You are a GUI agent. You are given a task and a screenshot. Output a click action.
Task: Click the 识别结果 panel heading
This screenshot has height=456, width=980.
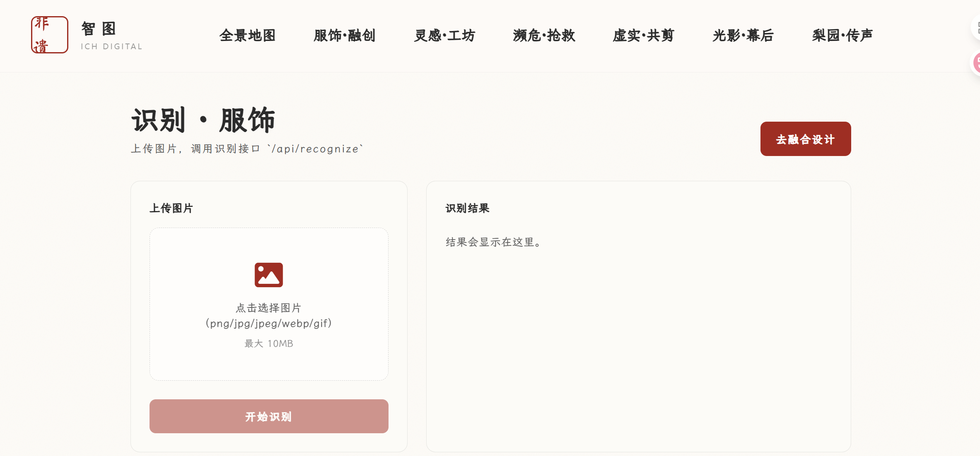click(x=467, y=208)
